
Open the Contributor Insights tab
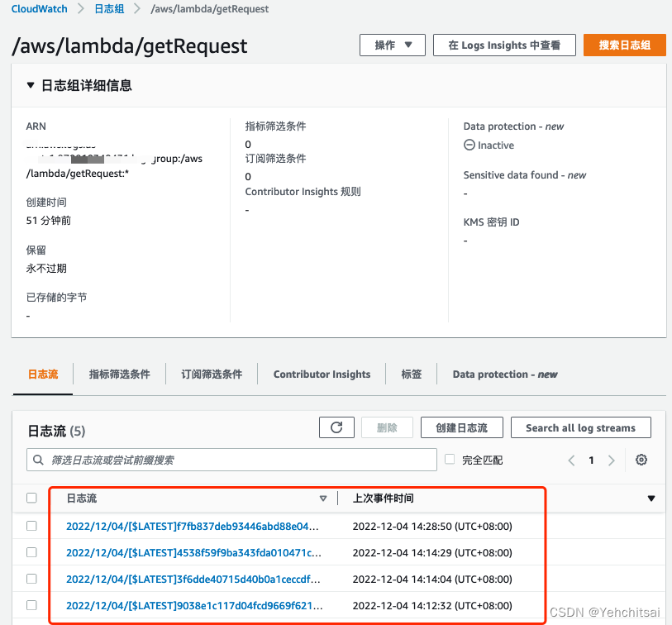(322, 375)
